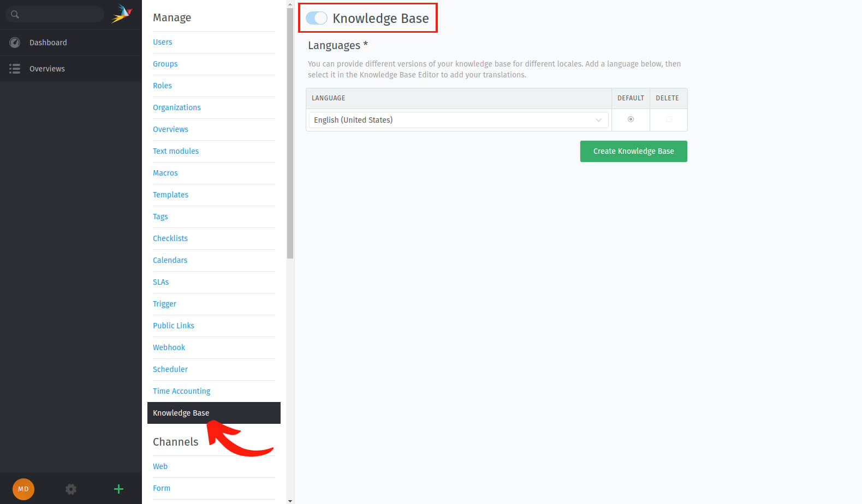862x504 pixels.
Task: Open Webhook settings
Action: click(x=169, y=347)
